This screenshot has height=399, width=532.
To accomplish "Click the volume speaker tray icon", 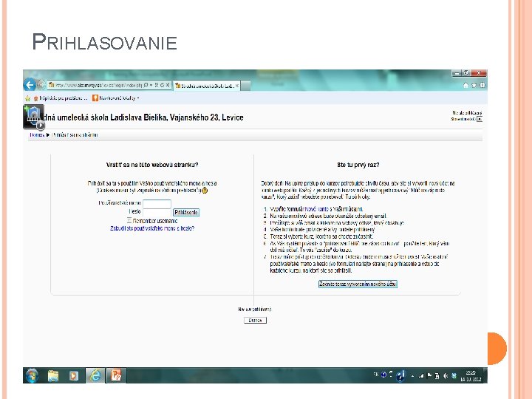I will click(x=446, y=375).
